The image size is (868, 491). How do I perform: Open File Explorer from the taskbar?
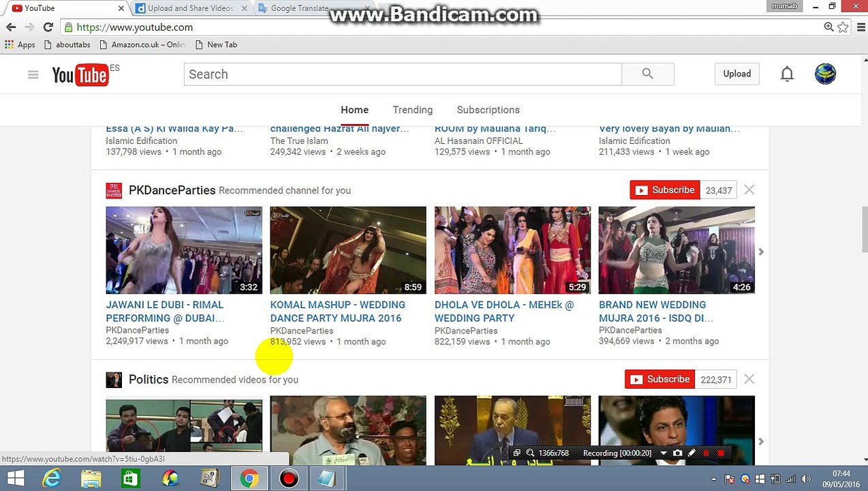(91, 479)
